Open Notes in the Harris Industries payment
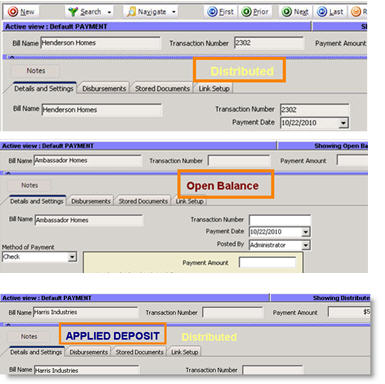 [x=29, y=337]
